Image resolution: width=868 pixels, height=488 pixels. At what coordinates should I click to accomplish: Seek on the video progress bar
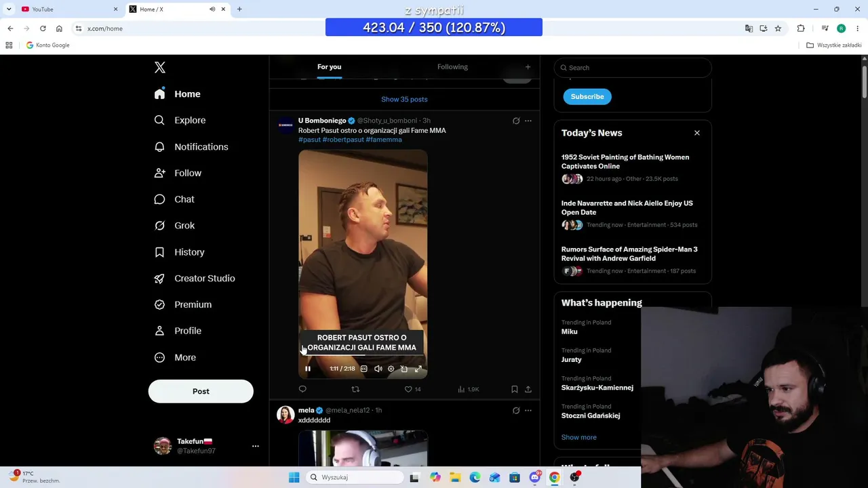[x=363, y=356]
